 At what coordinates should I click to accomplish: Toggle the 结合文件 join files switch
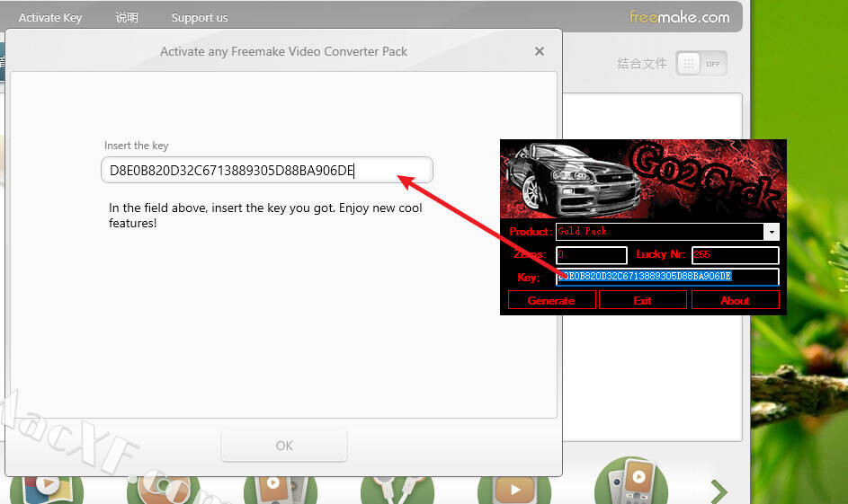(x=701, y=64)
